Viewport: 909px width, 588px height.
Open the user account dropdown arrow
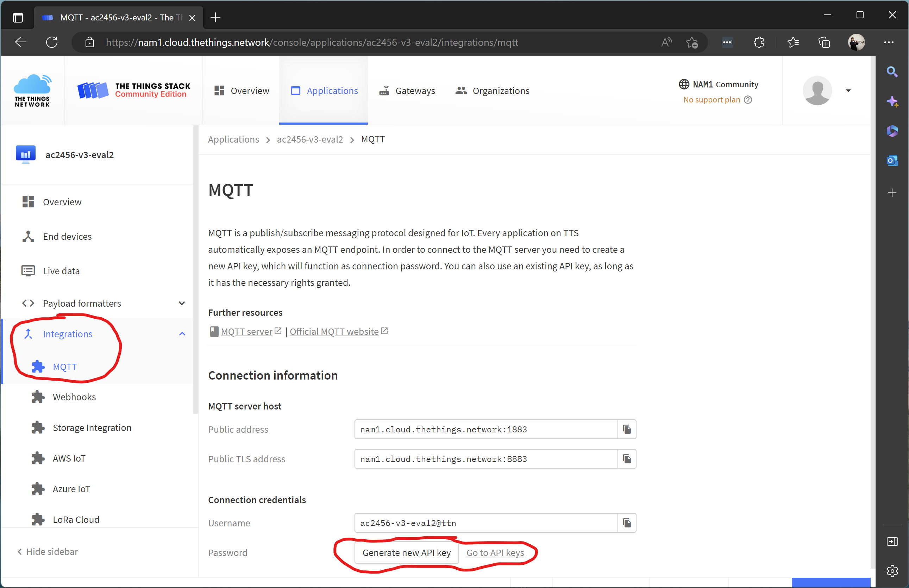coord(848,90)
